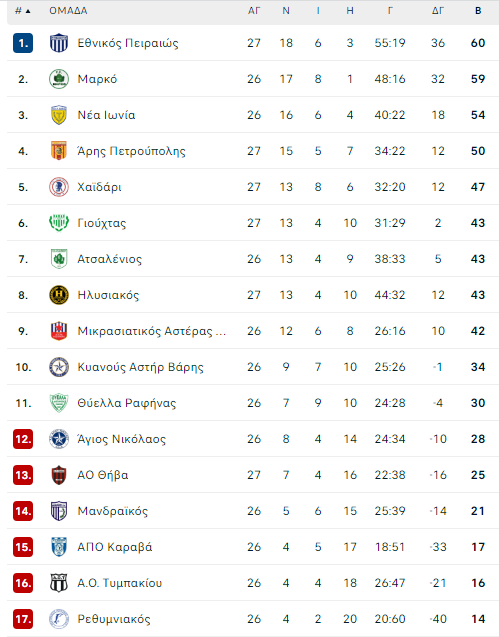Click the blue position 1 badge
The width and height of the screenshot is (499, 637).
(x=23, y=43)
